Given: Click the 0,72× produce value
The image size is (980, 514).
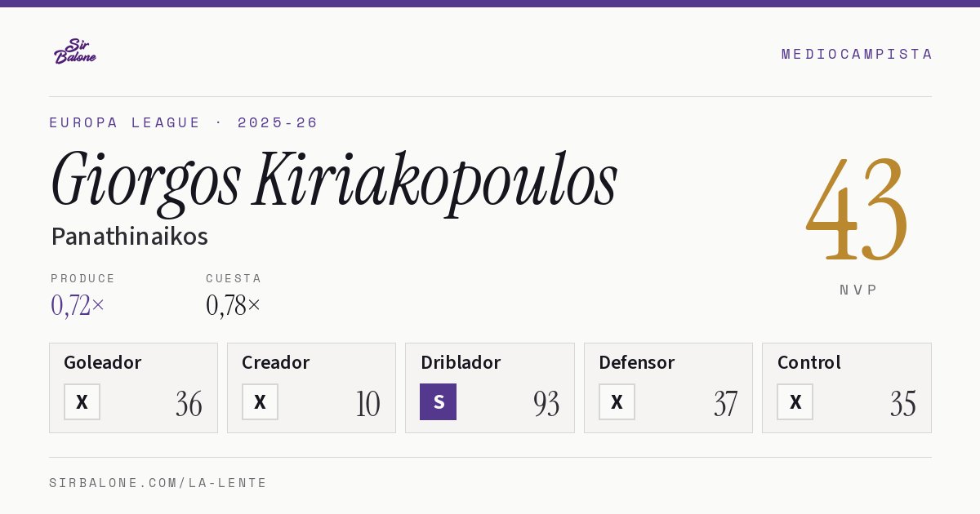Looking at the screenshot, I should 78,305.
